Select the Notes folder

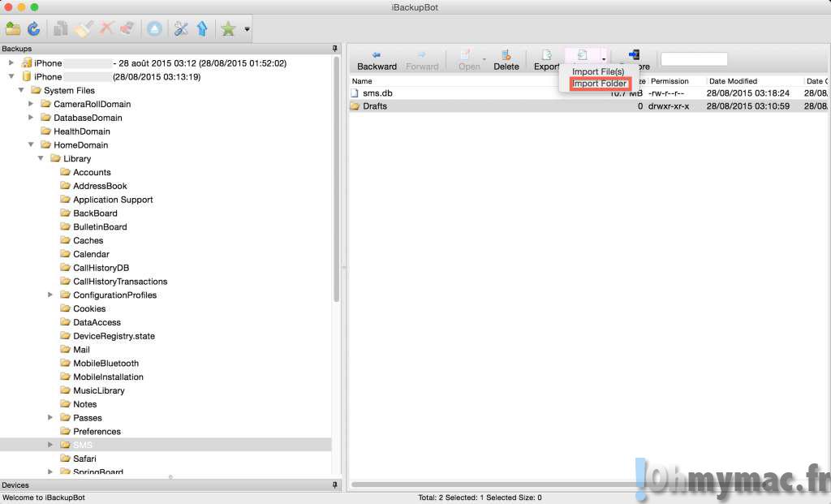click(x=84, y=404)
